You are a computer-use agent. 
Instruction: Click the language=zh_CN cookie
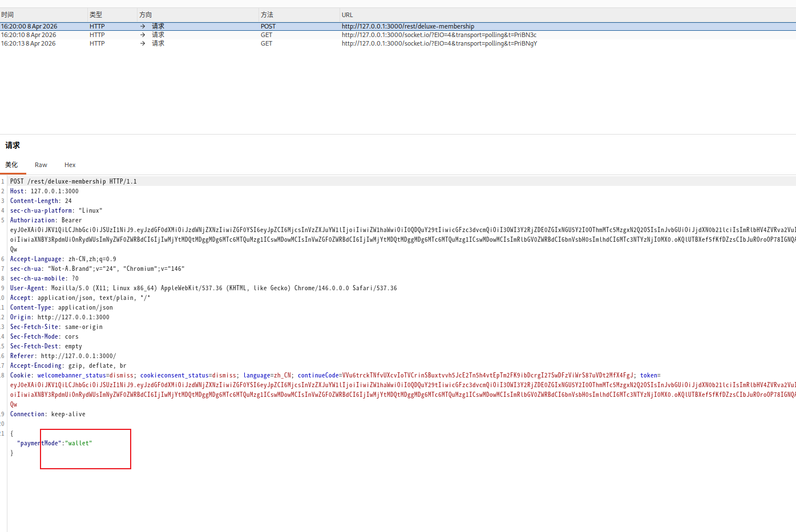click(x=267, y=375)
